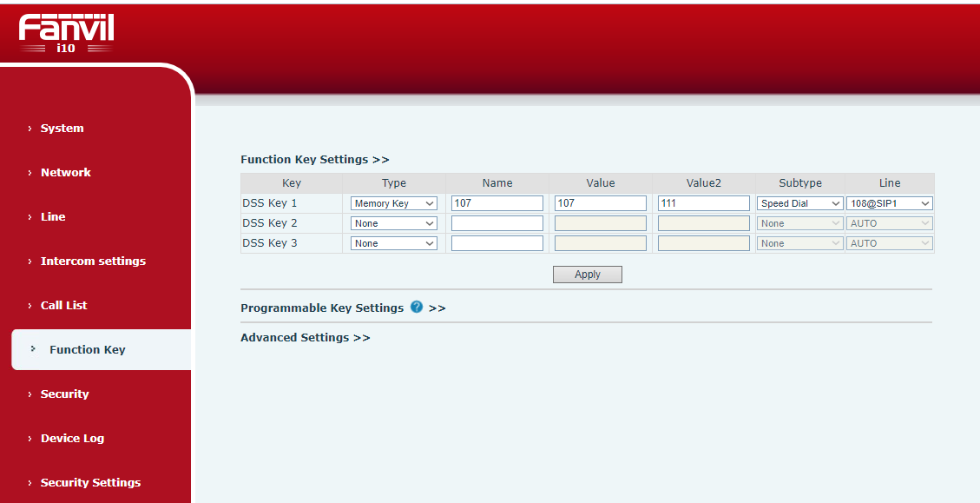Expand Programmable Key Settings section
980x503 pixels.
322,308
